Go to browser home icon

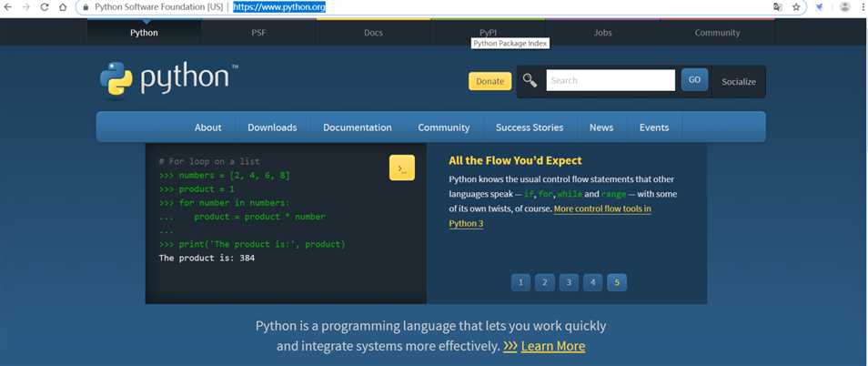63,7
